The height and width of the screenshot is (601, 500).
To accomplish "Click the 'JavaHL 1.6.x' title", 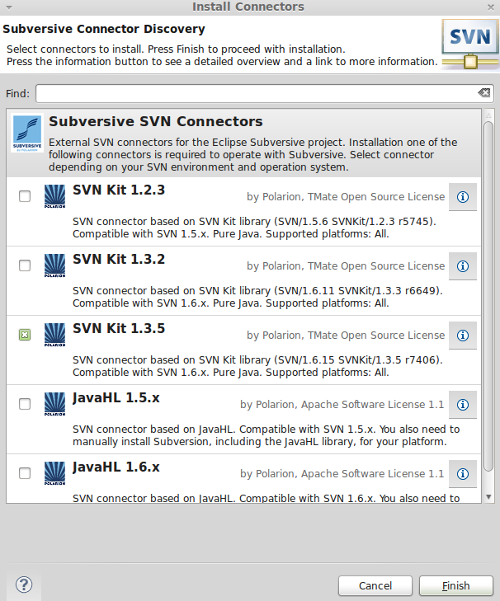I will [116, 467].
